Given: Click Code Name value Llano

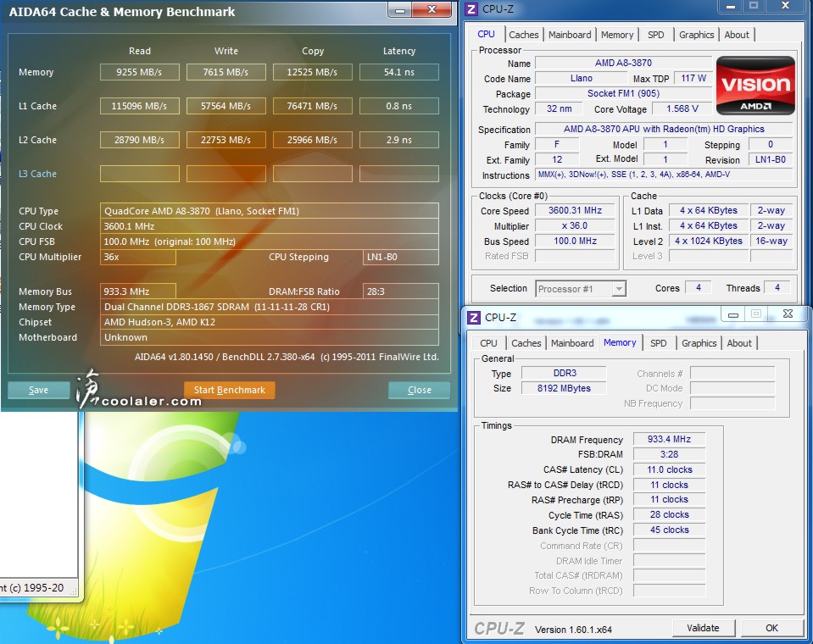Looking at the screenshot, I should (582, 78).
